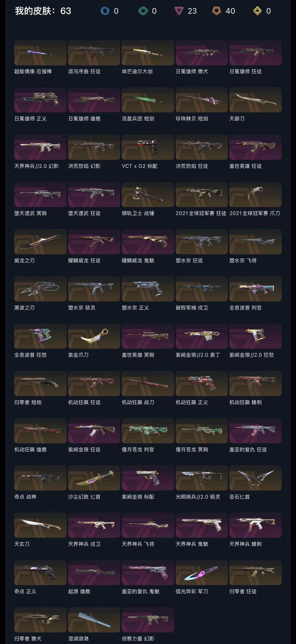Viewport: 296px width, 644px height.
Task: Open the 埃芒迪尔大剑 skin card
Action: [148, 53]
